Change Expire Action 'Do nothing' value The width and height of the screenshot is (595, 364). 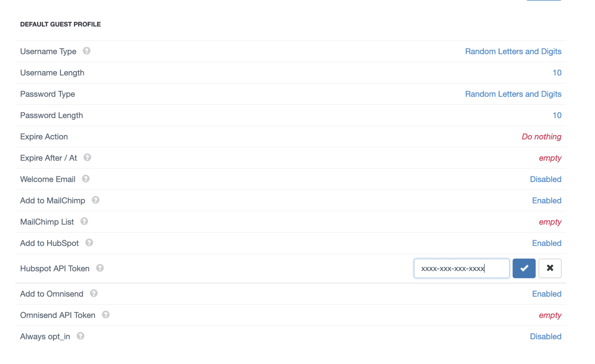pos(541,137)
